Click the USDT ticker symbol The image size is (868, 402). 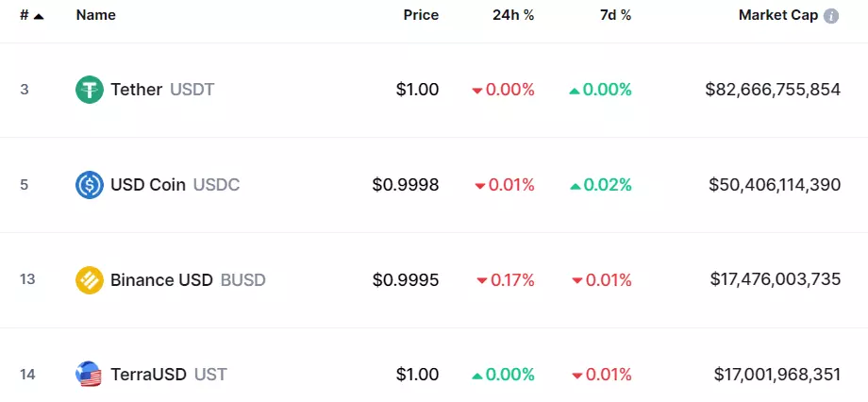[192, 91]
